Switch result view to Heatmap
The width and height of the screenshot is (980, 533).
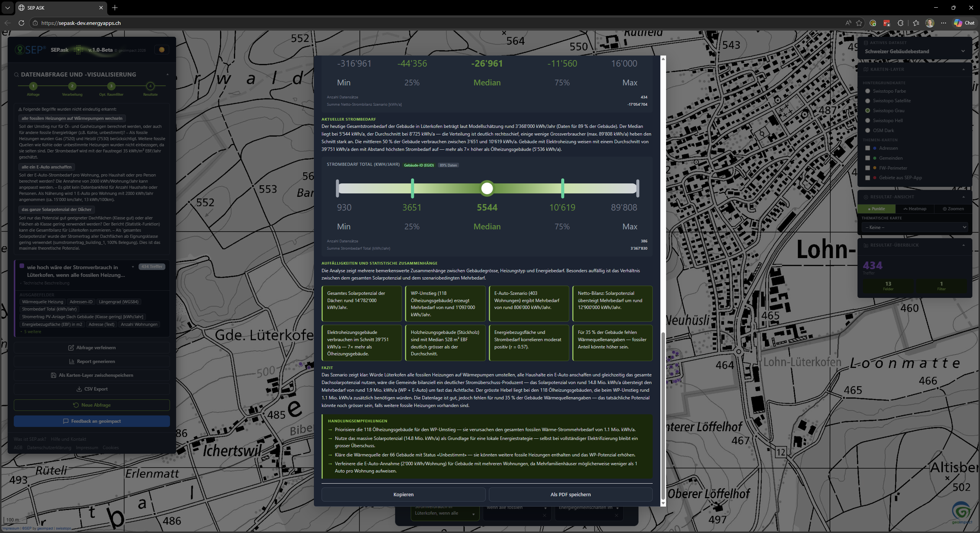[915, 209]
